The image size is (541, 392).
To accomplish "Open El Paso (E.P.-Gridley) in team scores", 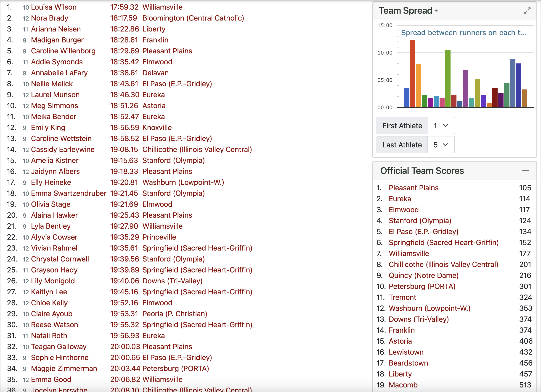I will point(423,232).
